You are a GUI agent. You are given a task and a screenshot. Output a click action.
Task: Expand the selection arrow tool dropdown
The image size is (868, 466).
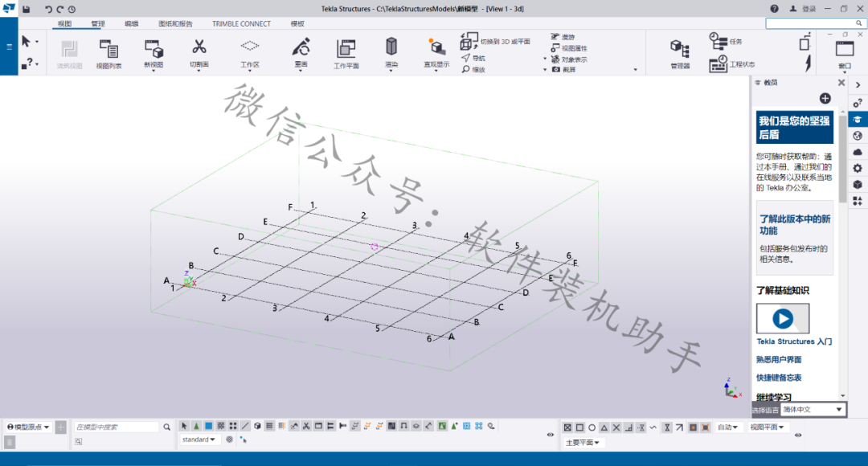pos(36,42)
